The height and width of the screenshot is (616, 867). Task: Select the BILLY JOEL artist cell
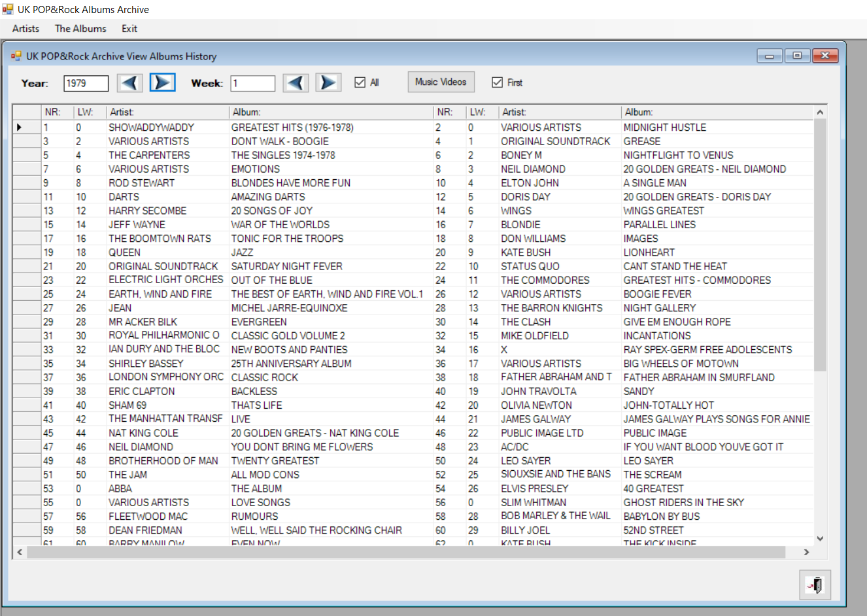point(560,530)
